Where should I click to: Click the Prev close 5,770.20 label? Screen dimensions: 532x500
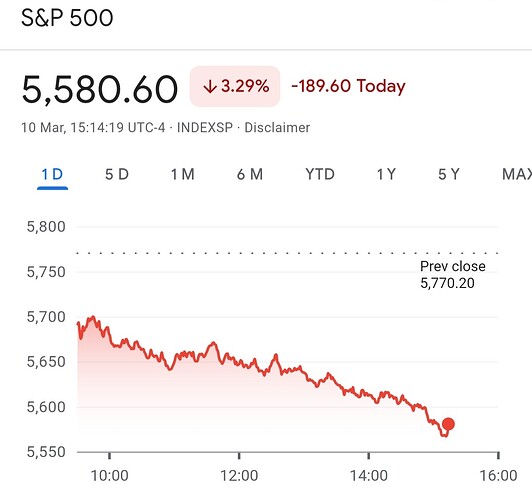tap(453, 275)
